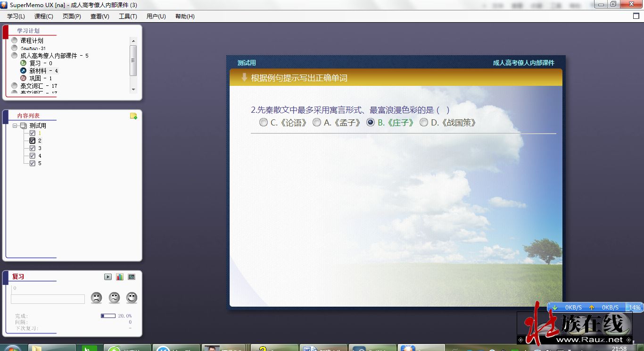
Task: Open the bar chart statistics icon
Action: (120, 277)
